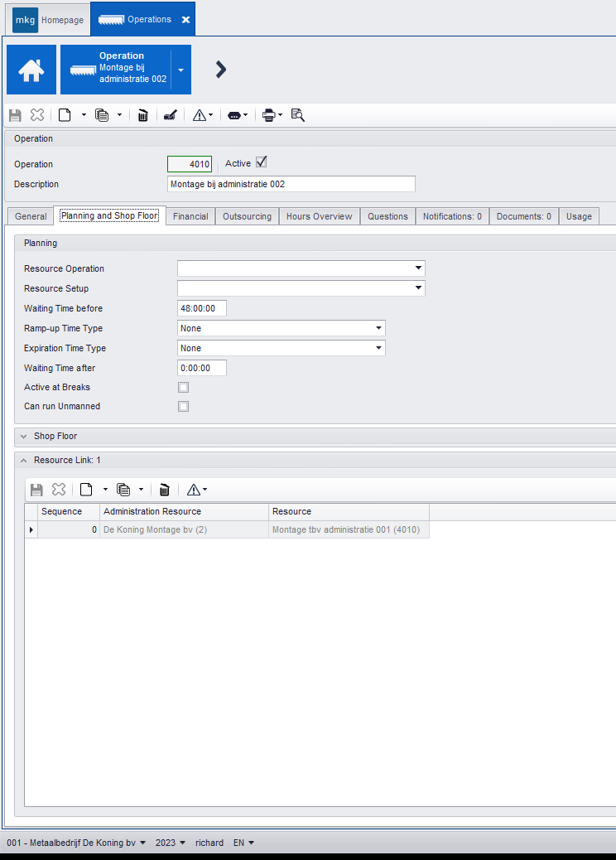Image resolution: width=616 pixels, height=860 pixels.
Task: Open New row dropdown arrow in Resource Link toolbar
Action: [x=105, y=490]
